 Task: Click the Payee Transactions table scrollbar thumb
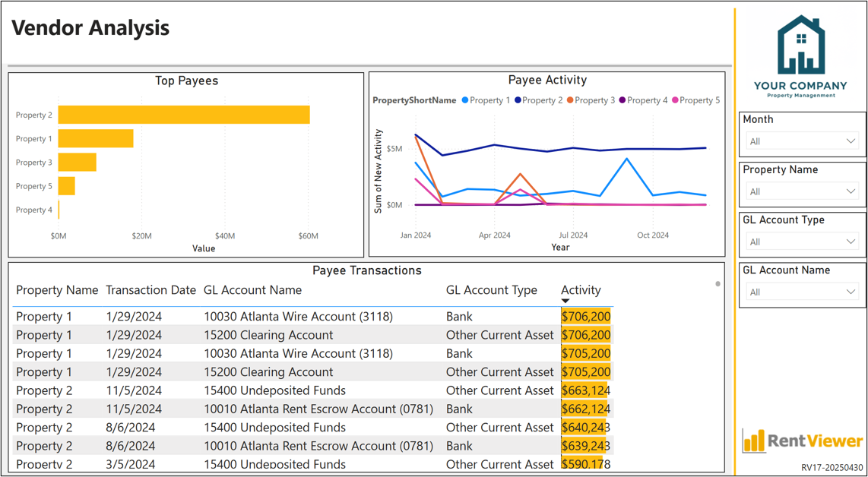pos(718,284)
